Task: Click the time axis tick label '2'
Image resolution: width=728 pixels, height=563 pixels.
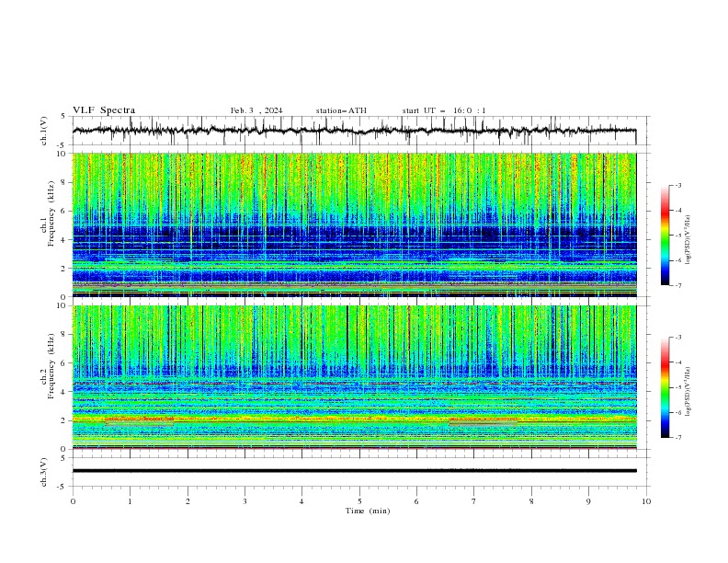Action: pos(188,501)
